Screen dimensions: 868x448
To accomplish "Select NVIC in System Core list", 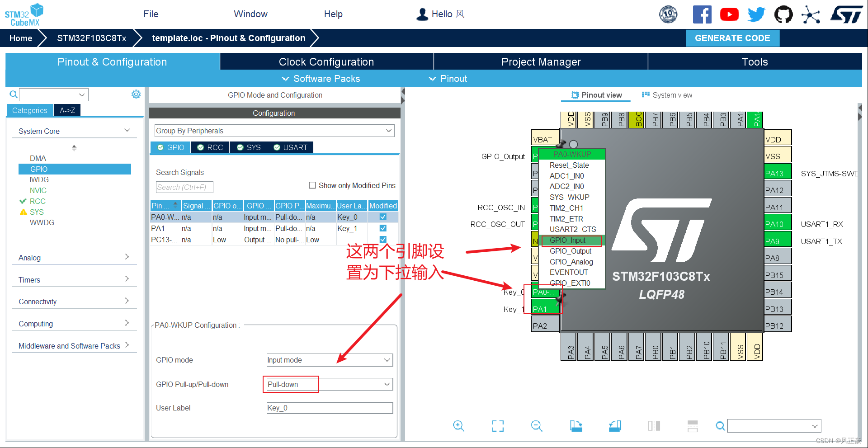I will [38, 190].
